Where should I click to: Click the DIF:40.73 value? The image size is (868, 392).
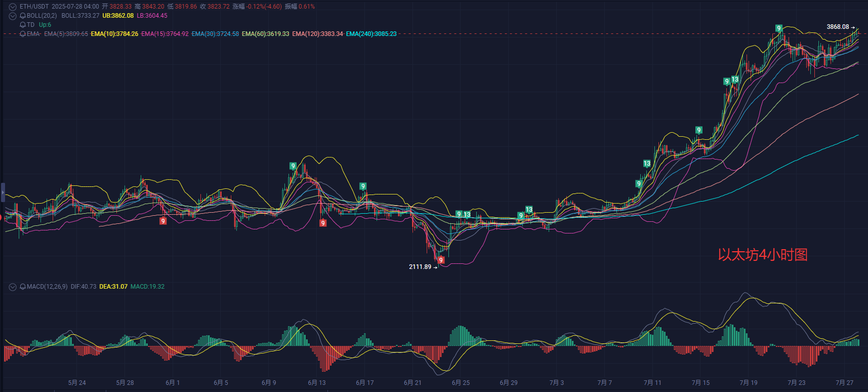(84, 287)
